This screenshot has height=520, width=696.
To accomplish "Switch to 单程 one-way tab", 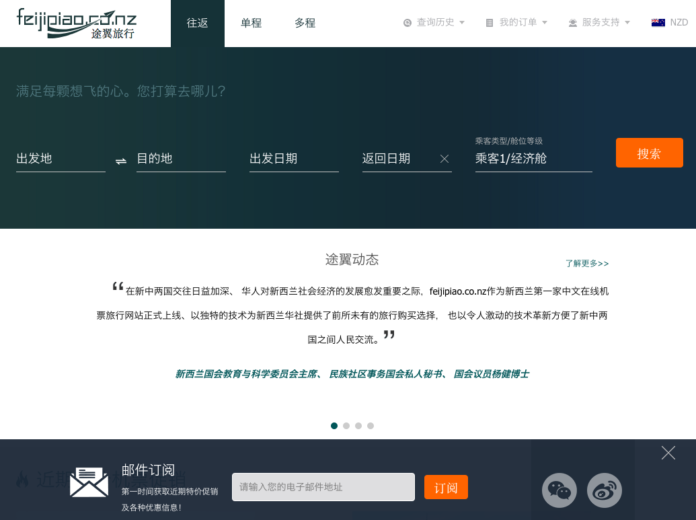I will pos(251,23).
